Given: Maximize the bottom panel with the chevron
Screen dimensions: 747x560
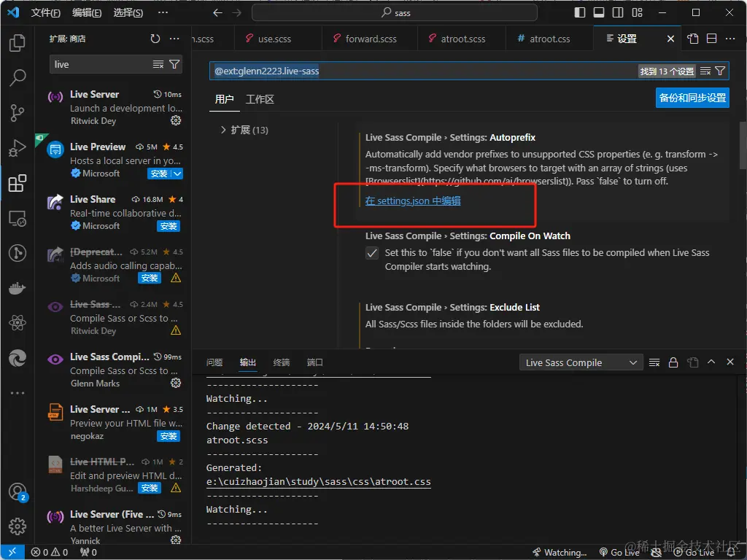Looking at the screenshot, I should (x=711, y=362).
